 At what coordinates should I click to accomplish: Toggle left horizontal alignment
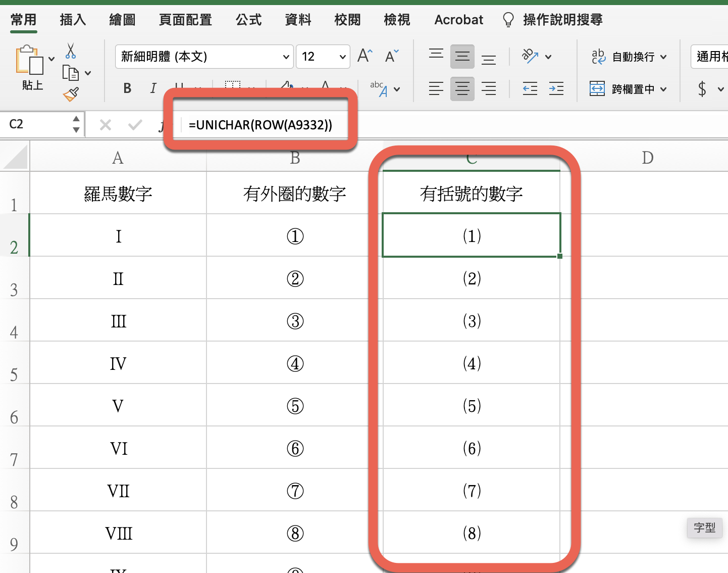tap(436, 89)
